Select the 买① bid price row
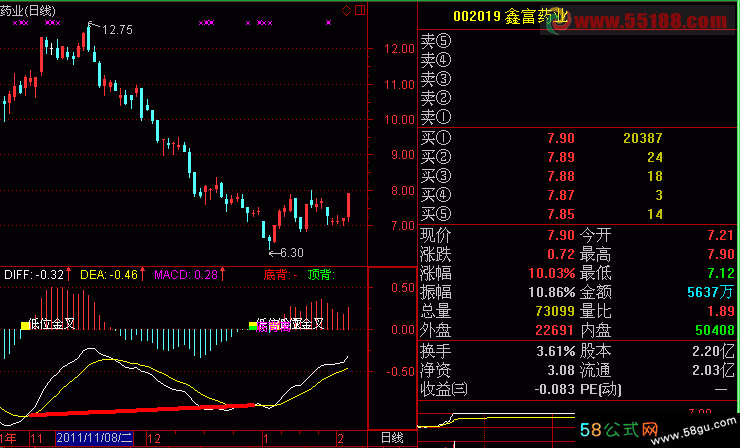Screen dimensions: 740x448 click(x=577, y=138)
